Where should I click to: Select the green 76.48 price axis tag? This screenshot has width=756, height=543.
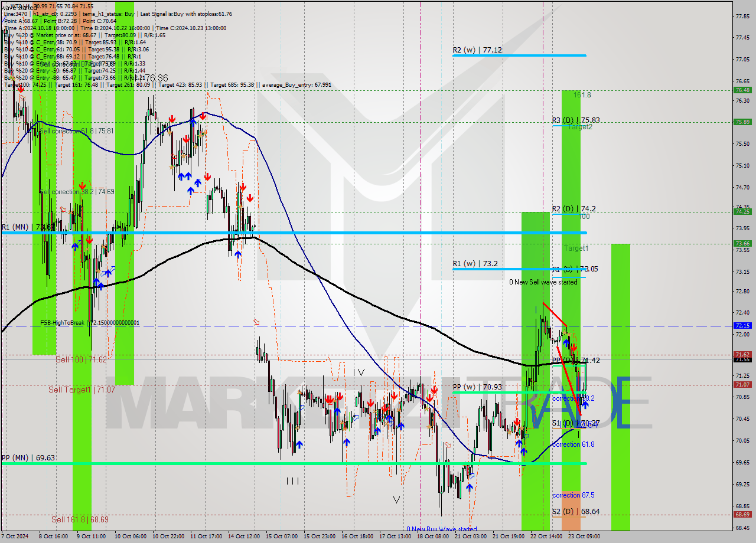pos(742,90)
